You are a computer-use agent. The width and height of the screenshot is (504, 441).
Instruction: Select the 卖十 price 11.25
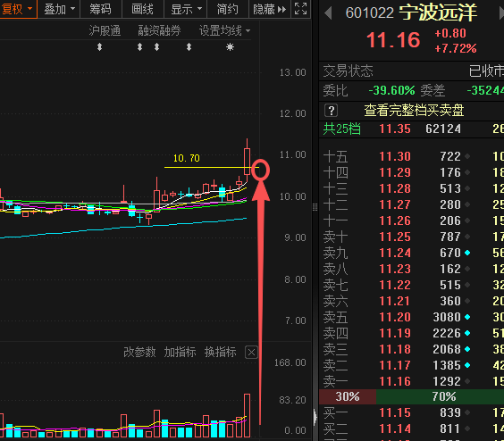[x=395, y=237]
